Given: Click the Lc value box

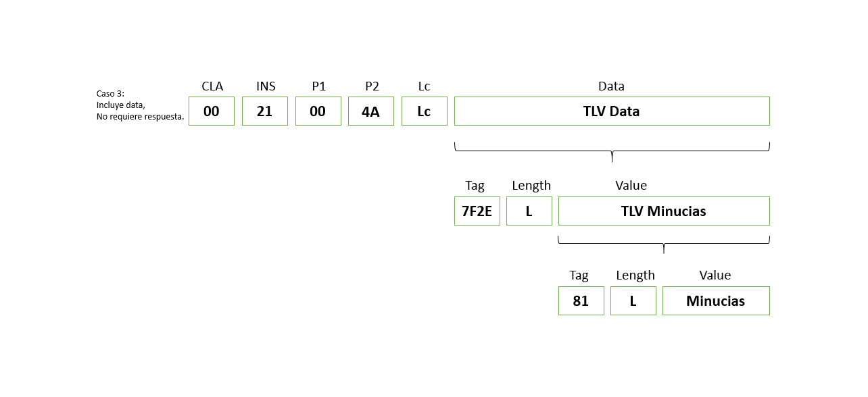Looking at the screenshot, I should (x=424, y=111).
